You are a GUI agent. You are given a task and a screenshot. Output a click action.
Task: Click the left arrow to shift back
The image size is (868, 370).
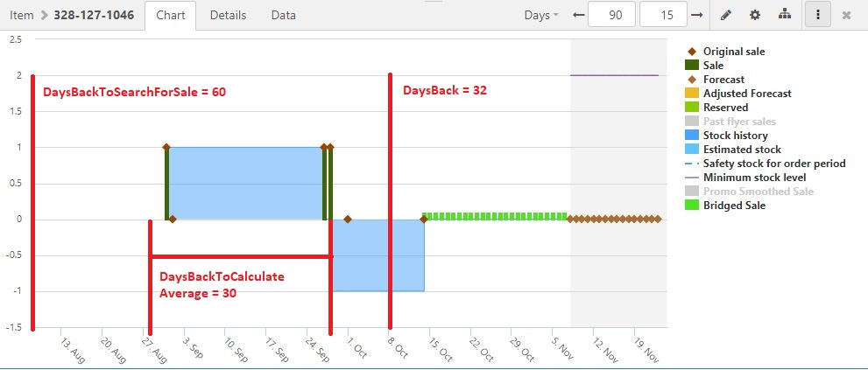coord(577,15)
